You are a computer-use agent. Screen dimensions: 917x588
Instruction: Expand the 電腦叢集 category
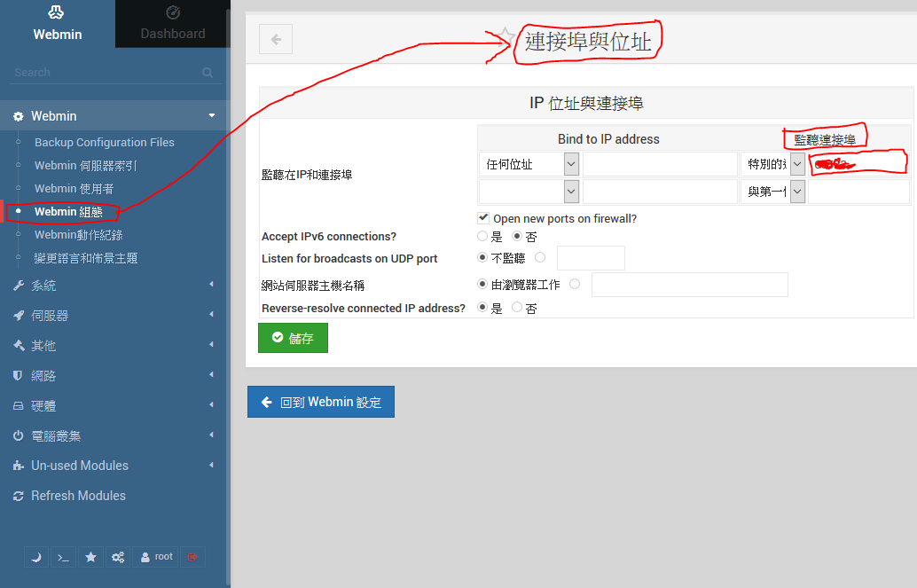pos(115,435)
